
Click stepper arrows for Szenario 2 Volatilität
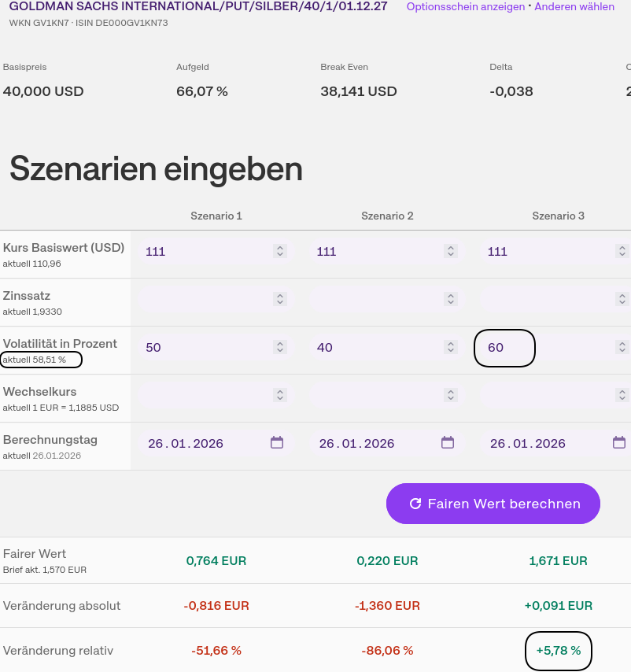click(451, 347)
